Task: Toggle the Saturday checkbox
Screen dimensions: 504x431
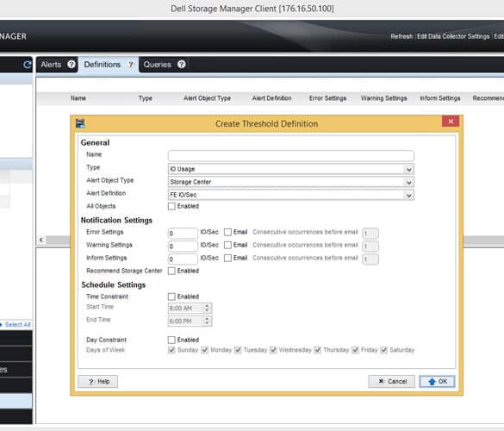Action: pos(383,350)
